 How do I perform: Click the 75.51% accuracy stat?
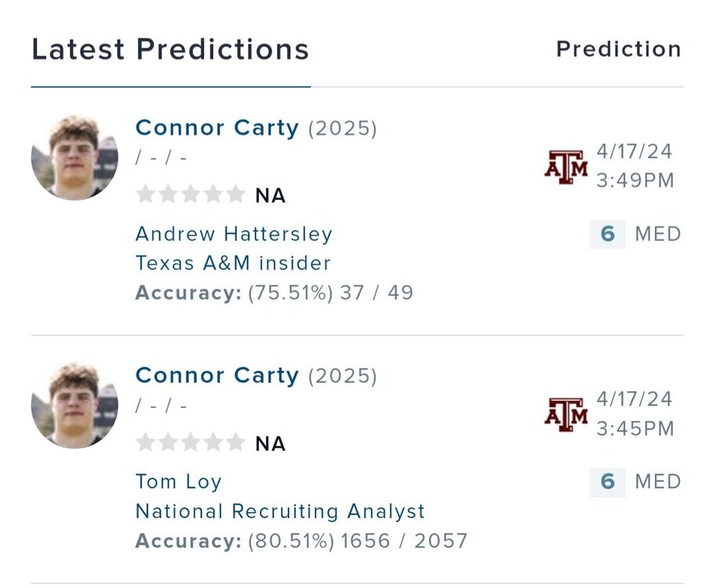(x=275, y=293)
